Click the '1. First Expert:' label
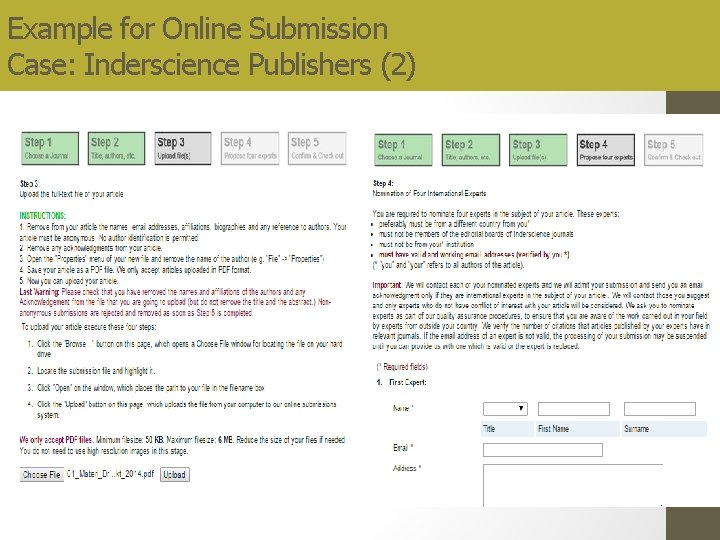The image size is (720, 540). tap(401, 382)
